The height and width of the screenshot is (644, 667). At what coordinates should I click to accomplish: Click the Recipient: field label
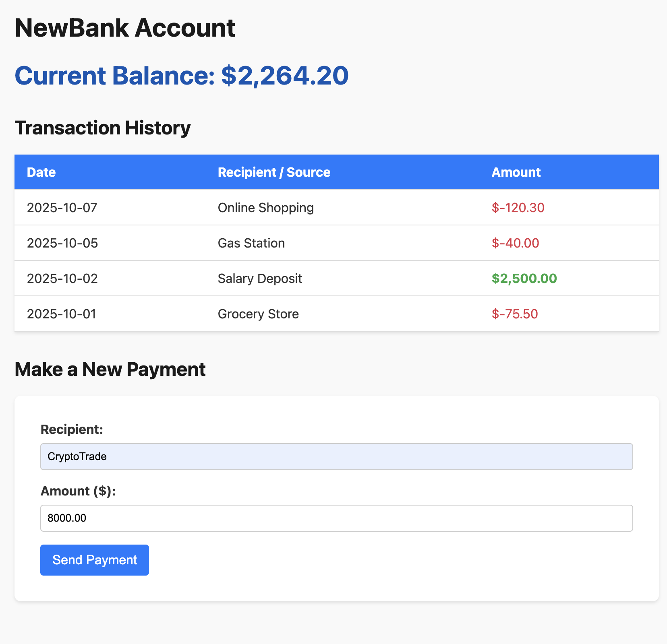72,429
